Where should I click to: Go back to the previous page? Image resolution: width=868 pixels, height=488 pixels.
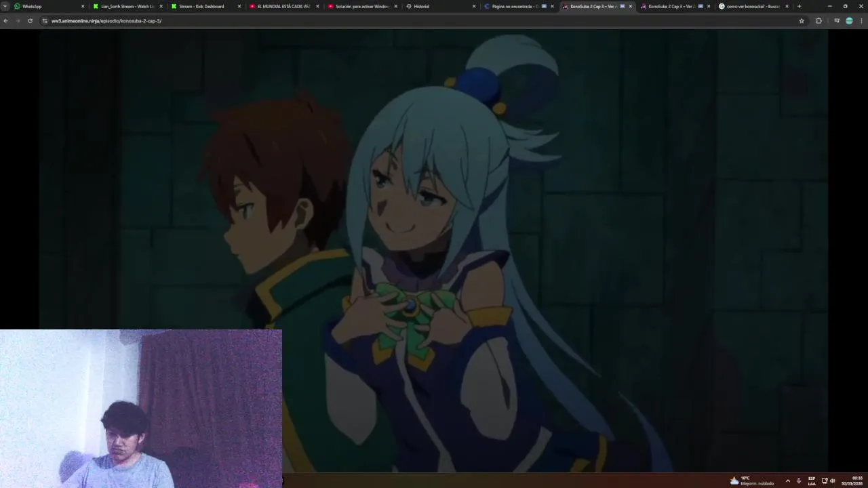pyautogui.click(x=5, y=21)
